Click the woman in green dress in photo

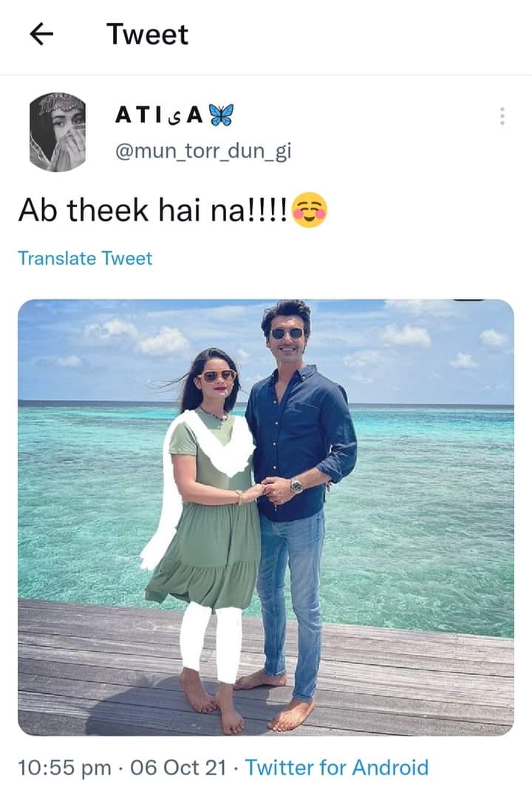tap(205, 527)
